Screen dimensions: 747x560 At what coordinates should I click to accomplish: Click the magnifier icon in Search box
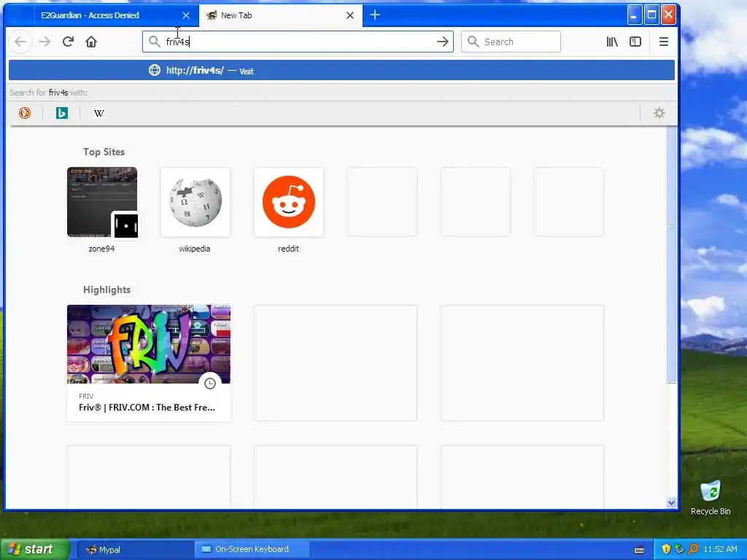coord(473,42)
